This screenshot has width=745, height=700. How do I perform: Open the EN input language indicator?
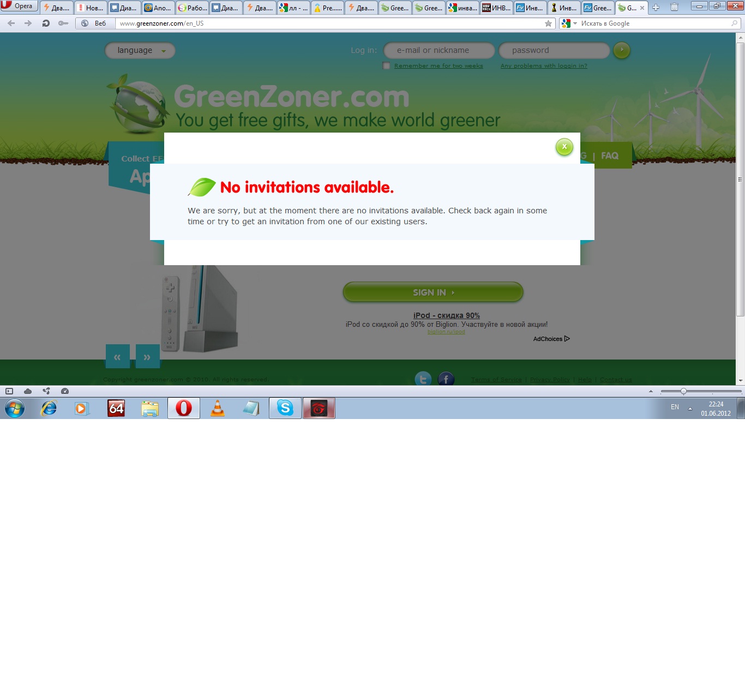pos(675,407)
